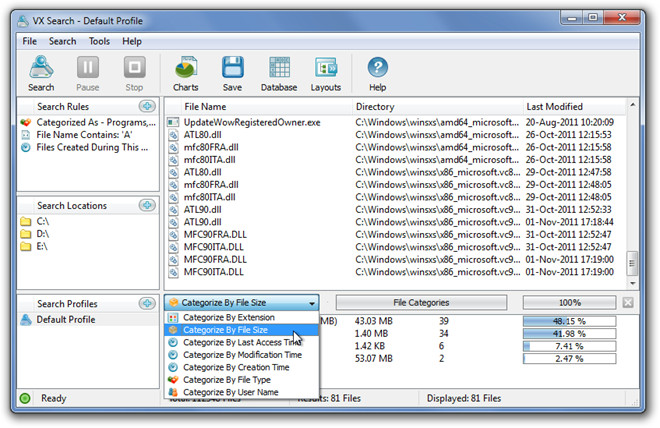
Task: Click the 'File Name Contains' rule icon
Action: tap(26, 135)
